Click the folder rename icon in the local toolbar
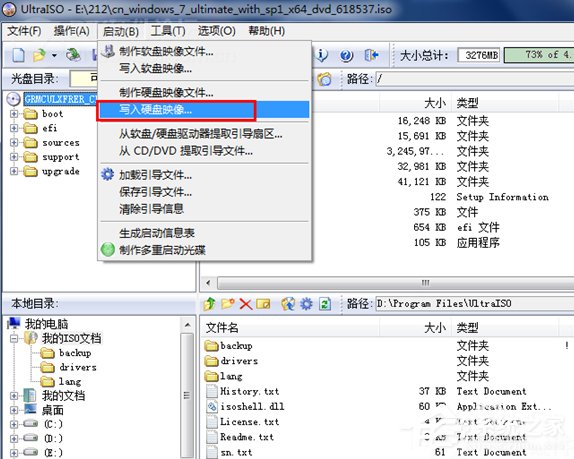Image resolution: width=574 pixels, height=459 pixels. [263, 303]
